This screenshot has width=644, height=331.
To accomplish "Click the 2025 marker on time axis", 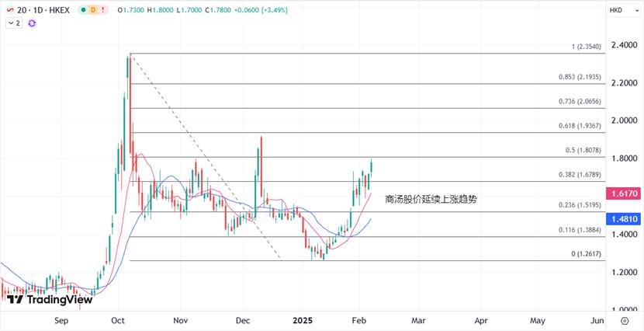I will pyautogui.click(x=302, y=320).
